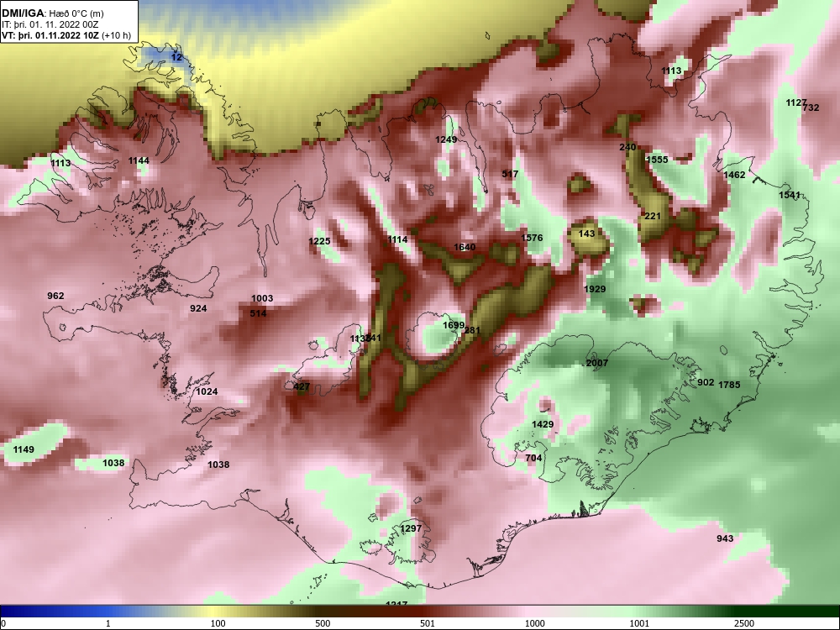The image size is (840, 630).
Task: Click the value 1114
Action: point(397,239)
